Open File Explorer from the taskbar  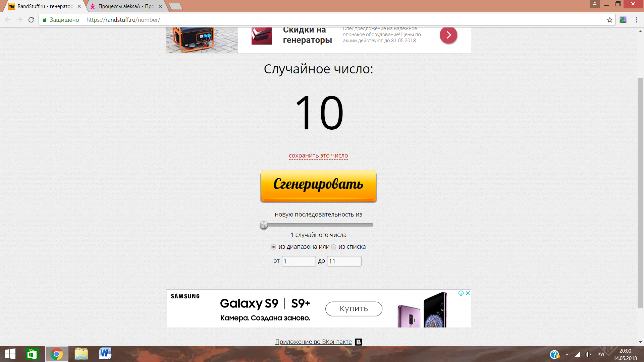pyautogui.click(x=81, y=354)
